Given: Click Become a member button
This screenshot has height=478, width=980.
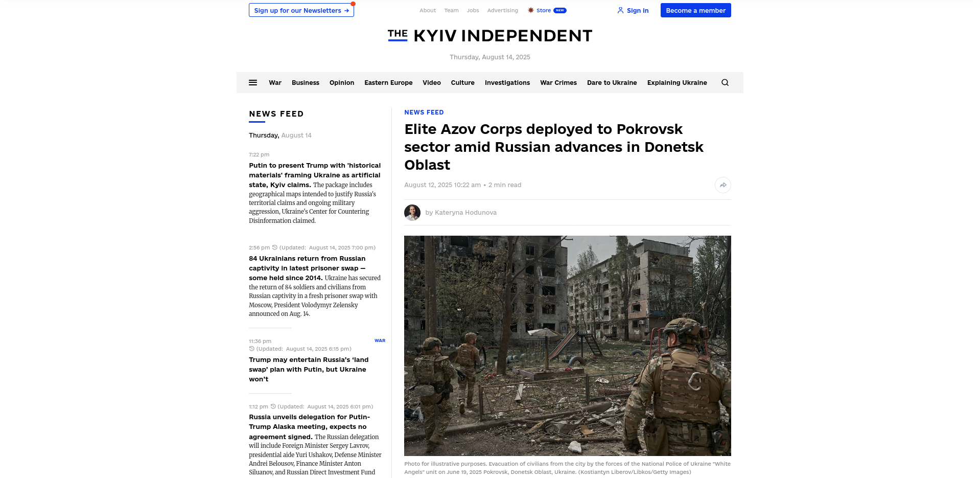Looking at the screenshot, I should (x=695, y=10).
